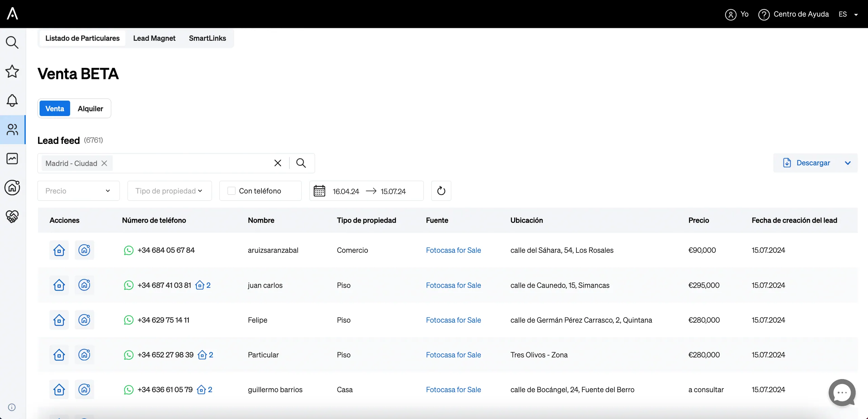Click the 15.07.24 end date
The image size is (868, 419).
tap(393, 191)
